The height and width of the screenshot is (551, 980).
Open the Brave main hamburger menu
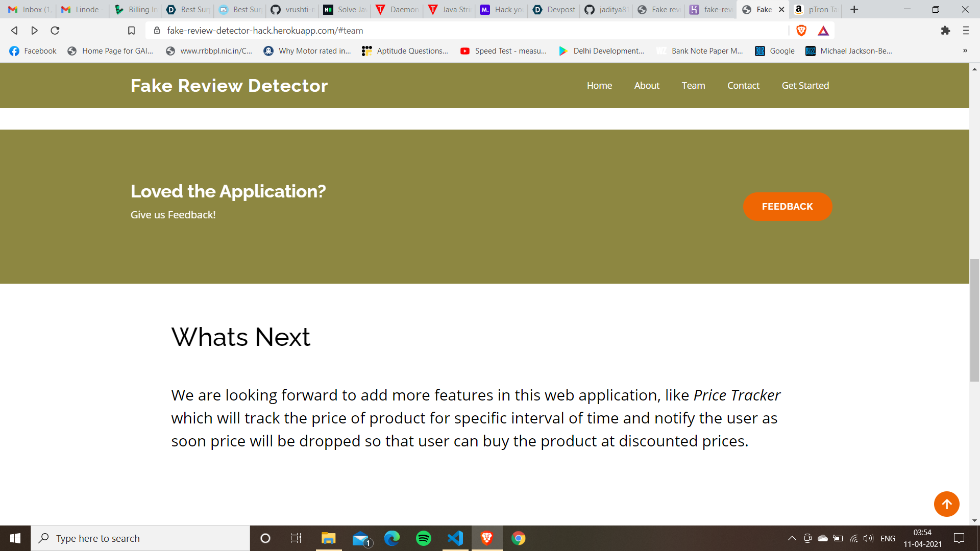pos(966,31)
